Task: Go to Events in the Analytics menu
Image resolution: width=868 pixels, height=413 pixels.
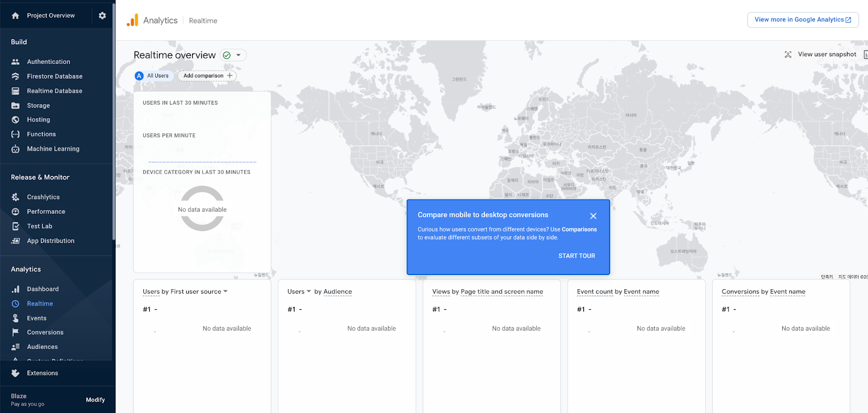Action: [36, 319]
